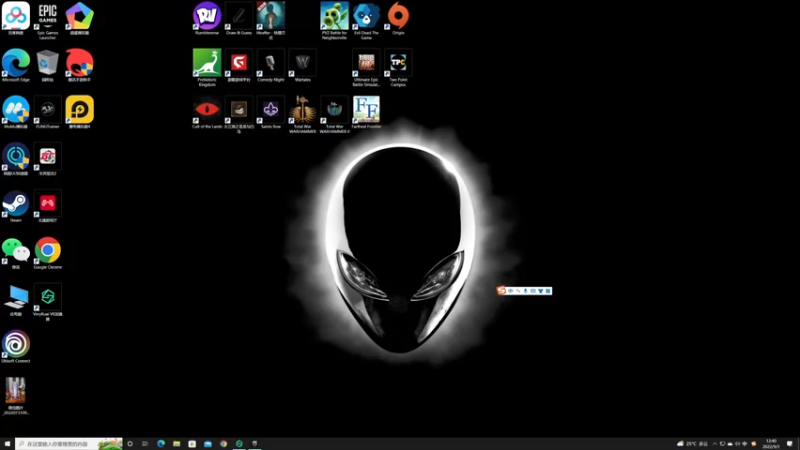Select the Saints Row shortcut

click(x=270, y=112)
